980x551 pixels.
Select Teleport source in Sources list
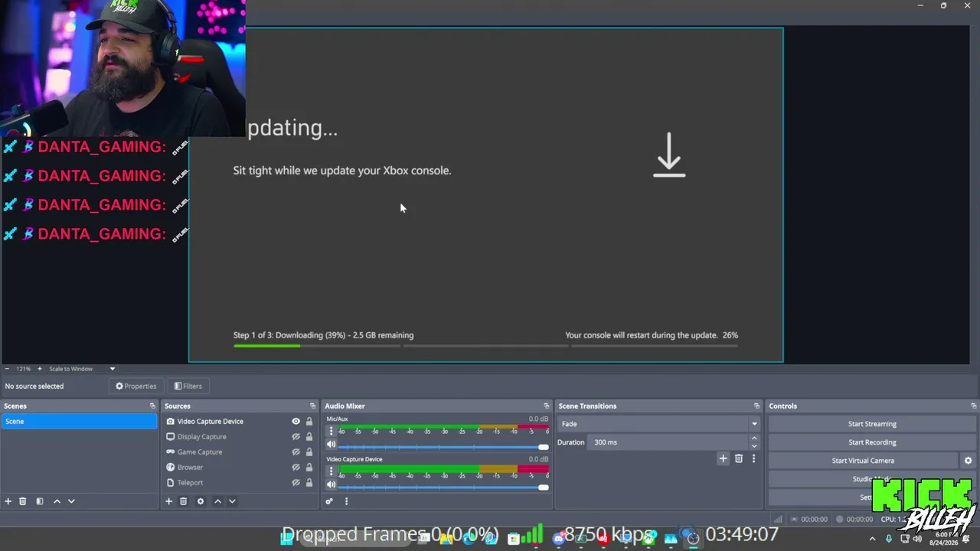coord(190,483)
